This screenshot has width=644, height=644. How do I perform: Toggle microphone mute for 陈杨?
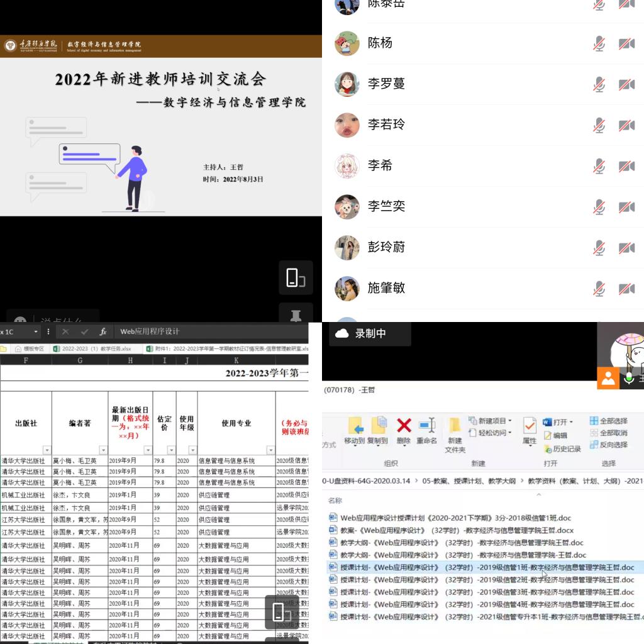(x=599, y=43)
